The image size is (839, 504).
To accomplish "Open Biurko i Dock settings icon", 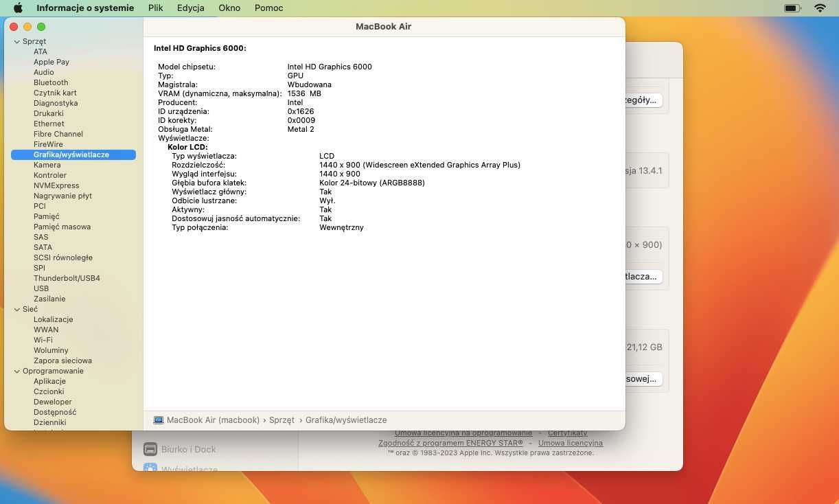I will [x=150, y=449].
